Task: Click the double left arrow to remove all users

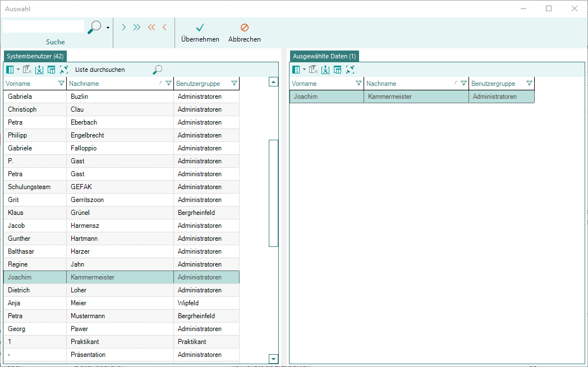Action: pos(151,27)
